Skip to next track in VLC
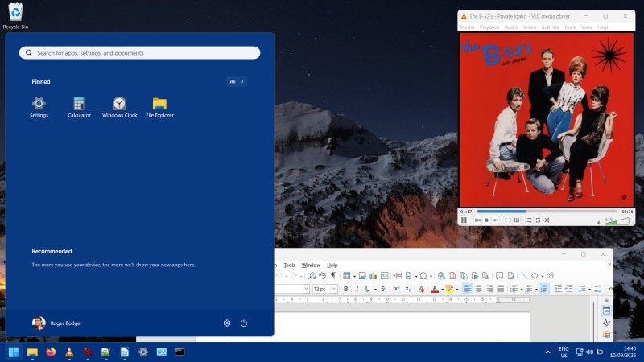The height and width of the screenshot is (362, 644). pyautogui.click(x=495, y=220)
